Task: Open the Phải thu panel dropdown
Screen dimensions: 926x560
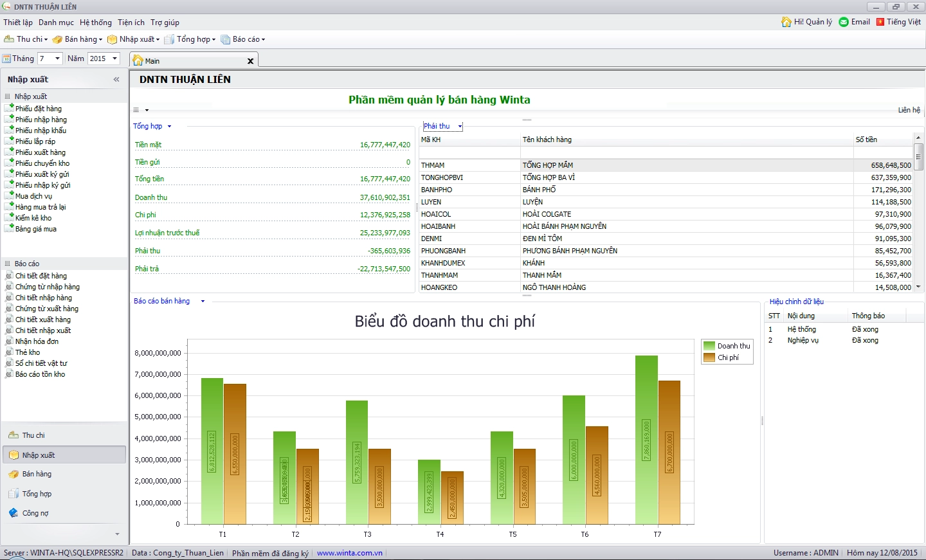Action: tap(460, 127)
